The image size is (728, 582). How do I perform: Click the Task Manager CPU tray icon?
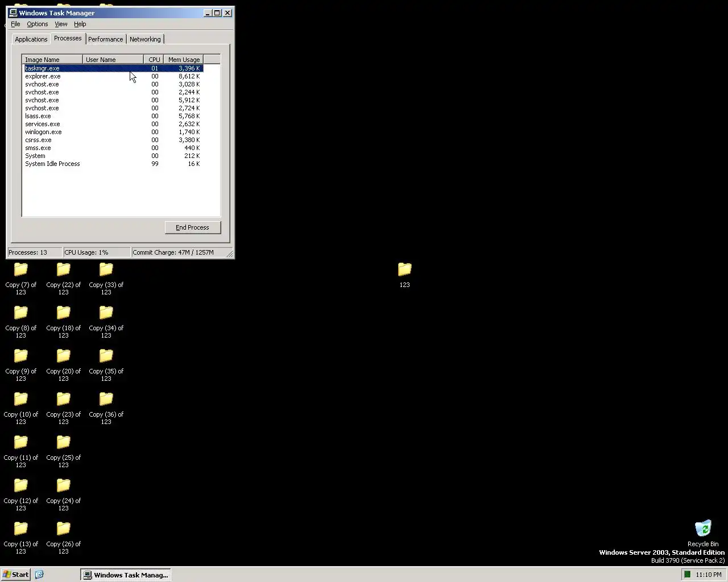(x=687, y=575)
